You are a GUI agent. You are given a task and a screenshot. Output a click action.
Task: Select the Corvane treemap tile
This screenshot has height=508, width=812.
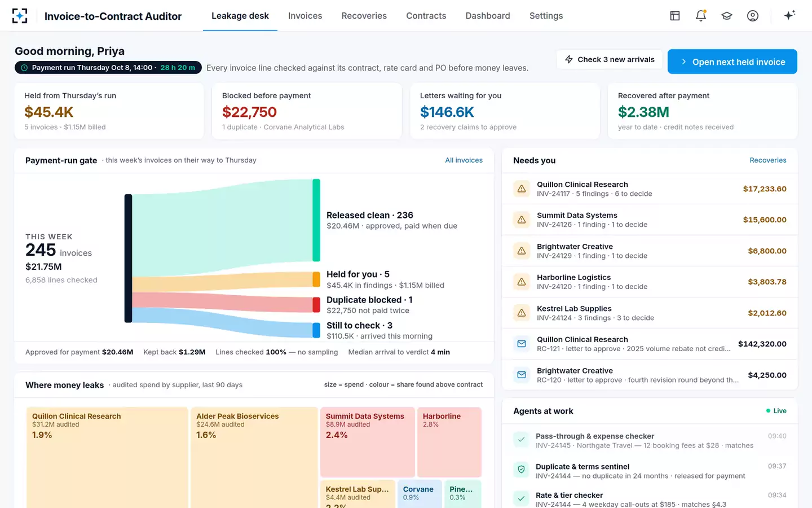(x=420, y=494)
